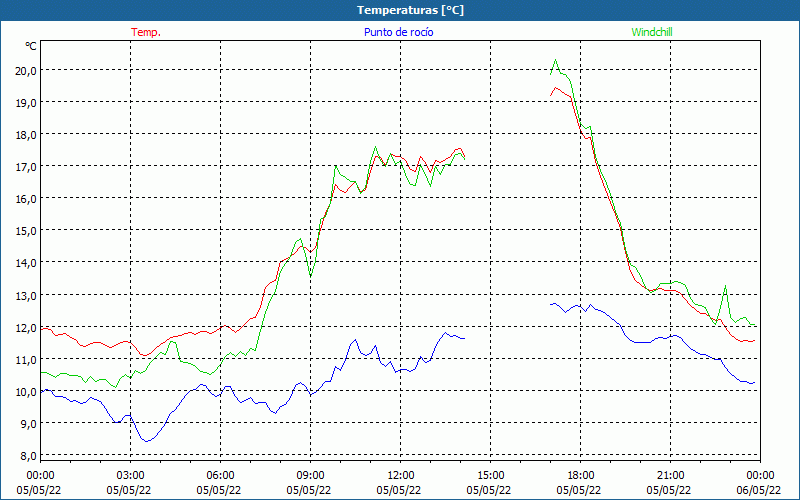
Task: Click the 10,0 y-axis value
Action: [26, 392]
